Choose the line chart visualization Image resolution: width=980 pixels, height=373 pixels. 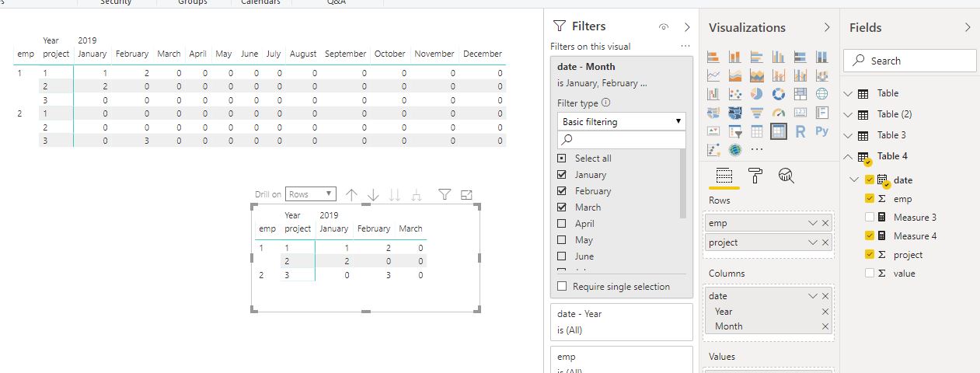pyautogui.click(x=713, y=75)
